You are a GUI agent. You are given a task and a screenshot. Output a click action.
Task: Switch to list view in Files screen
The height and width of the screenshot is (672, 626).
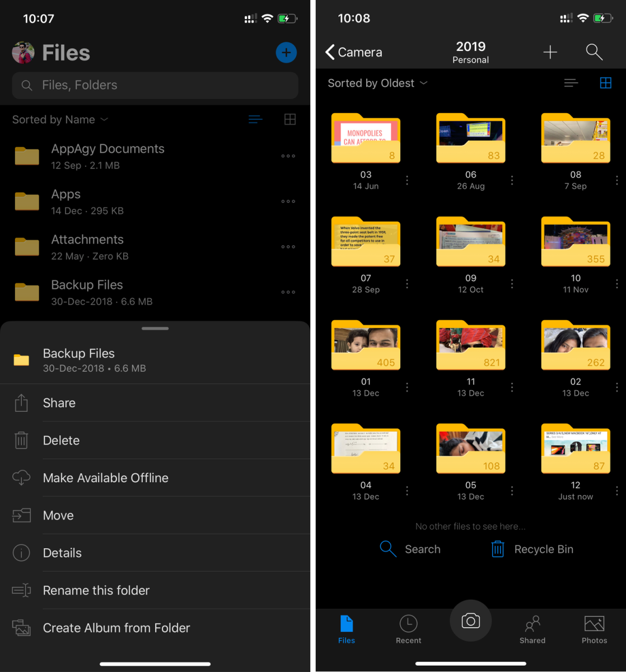[255, 119]
